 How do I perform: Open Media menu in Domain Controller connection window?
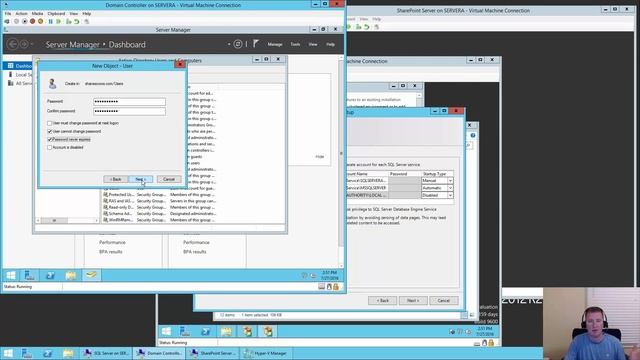[38, 13]
